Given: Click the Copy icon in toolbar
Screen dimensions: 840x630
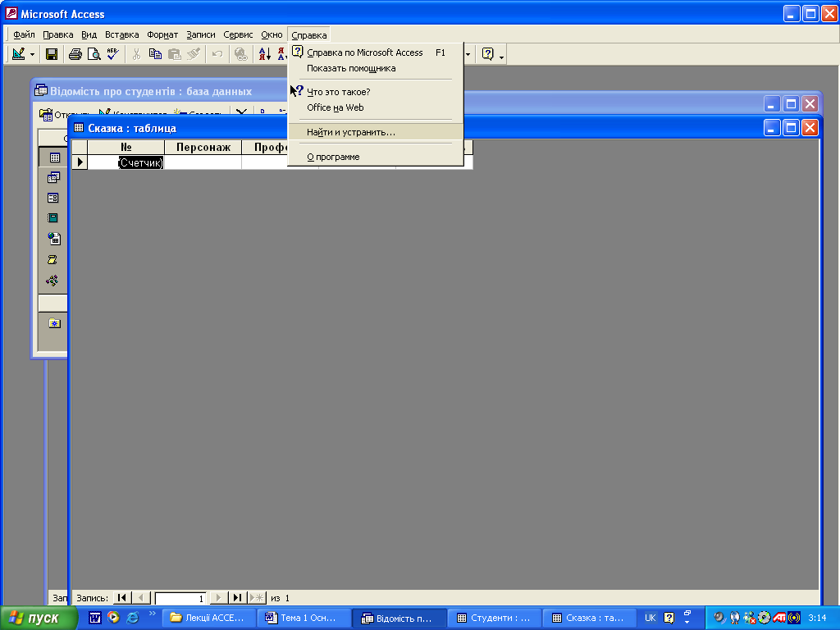Looking at the screenshot, I should click(x=155, y=54).
